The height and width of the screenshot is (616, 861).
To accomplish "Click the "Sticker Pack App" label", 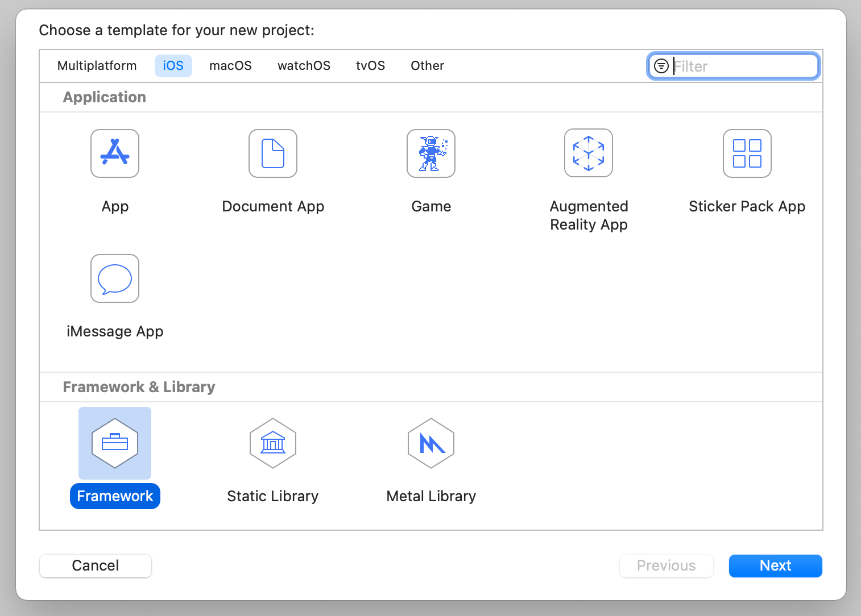I will (747, 206).
